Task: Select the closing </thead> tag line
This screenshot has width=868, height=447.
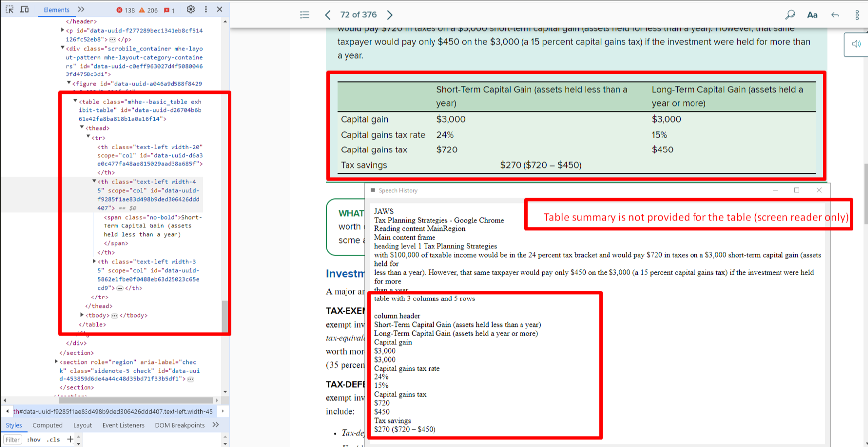Action: pos(98,306)
